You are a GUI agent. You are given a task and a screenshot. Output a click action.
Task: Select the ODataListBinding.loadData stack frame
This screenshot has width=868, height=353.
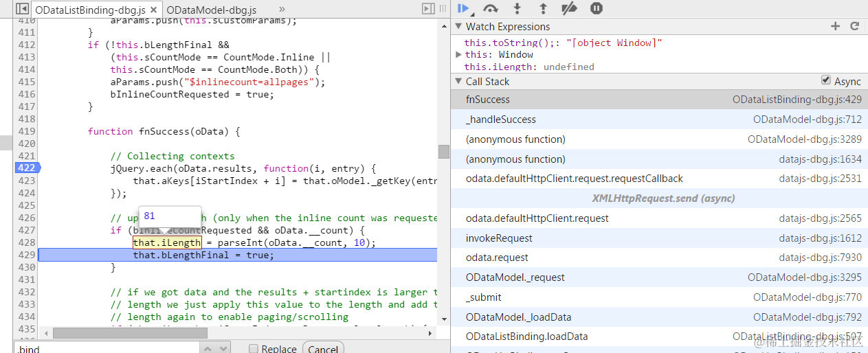tap(659, 337)
